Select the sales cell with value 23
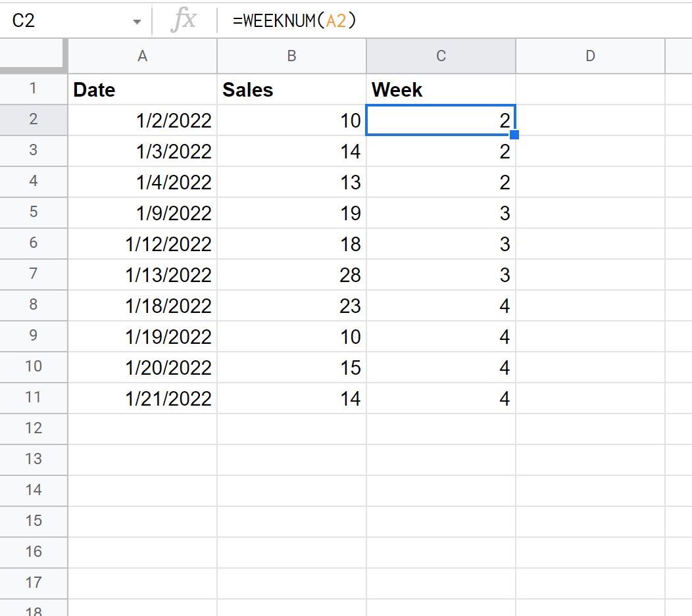Image resolution: width=692 pixels, height=616 pixels. tap(291, 305)
